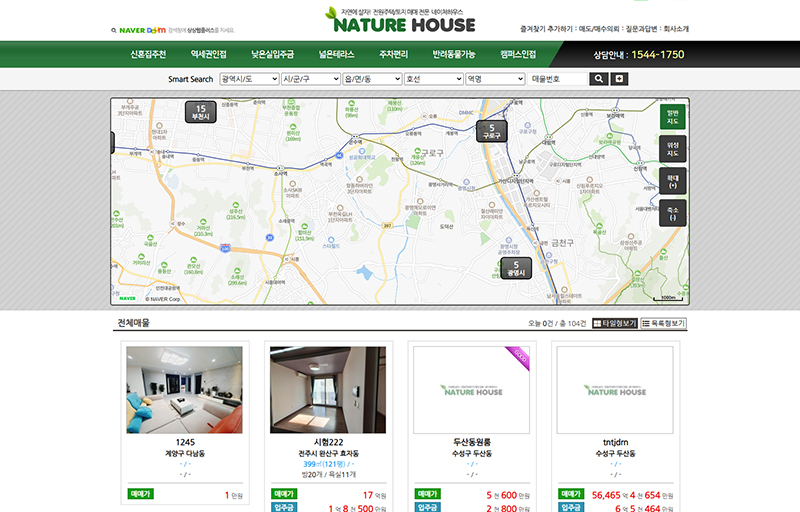Click the © NAVER Corp. map credit
Screen dimensions: 800x512
pos(162,299)
